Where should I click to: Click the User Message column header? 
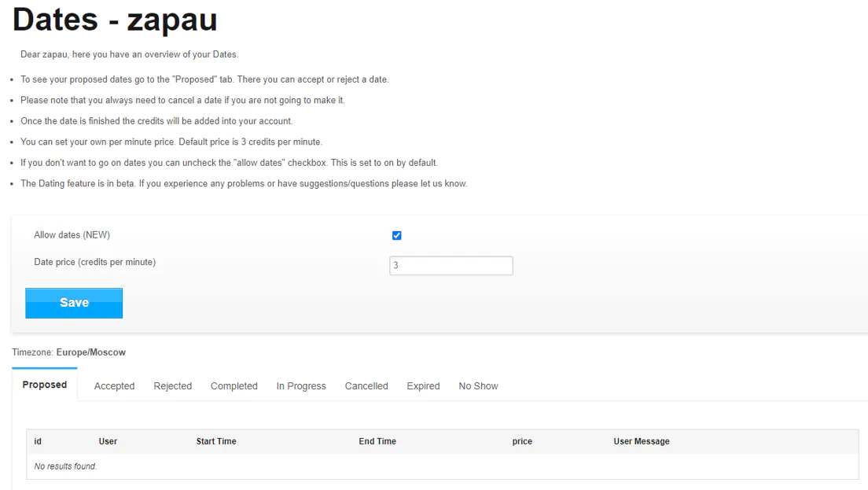click(641, 441)
